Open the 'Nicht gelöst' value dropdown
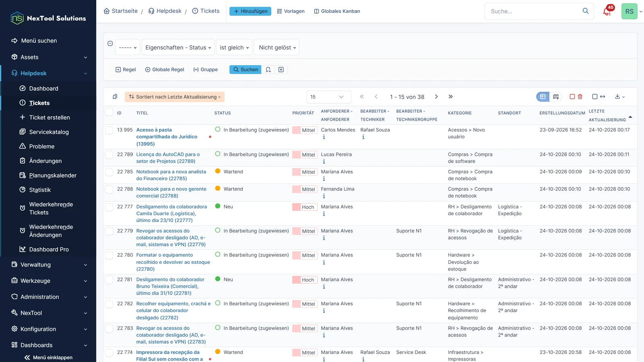644x362 pixels. click(277, 47)
